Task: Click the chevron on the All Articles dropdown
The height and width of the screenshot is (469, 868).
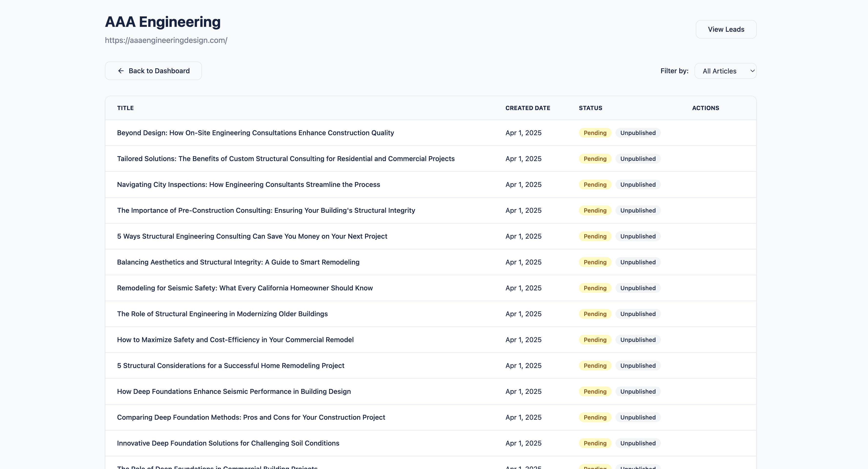Action: (752, 71)
